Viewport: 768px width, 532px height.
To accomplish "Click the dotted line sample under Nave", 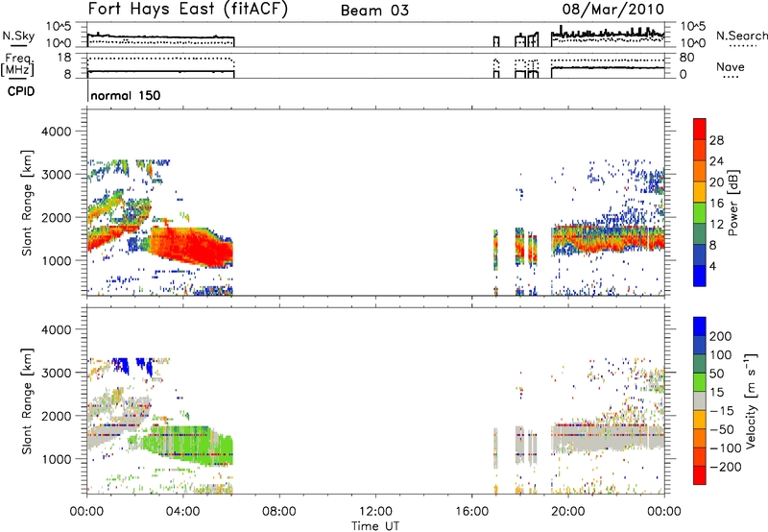I will pos(731,78).
